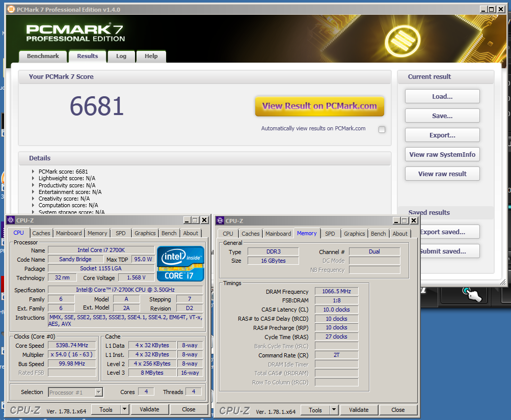Viewport: 511px width, 420px height.
Task: Open the Processor #1 selection dropdown
Action: pos(98,393)
